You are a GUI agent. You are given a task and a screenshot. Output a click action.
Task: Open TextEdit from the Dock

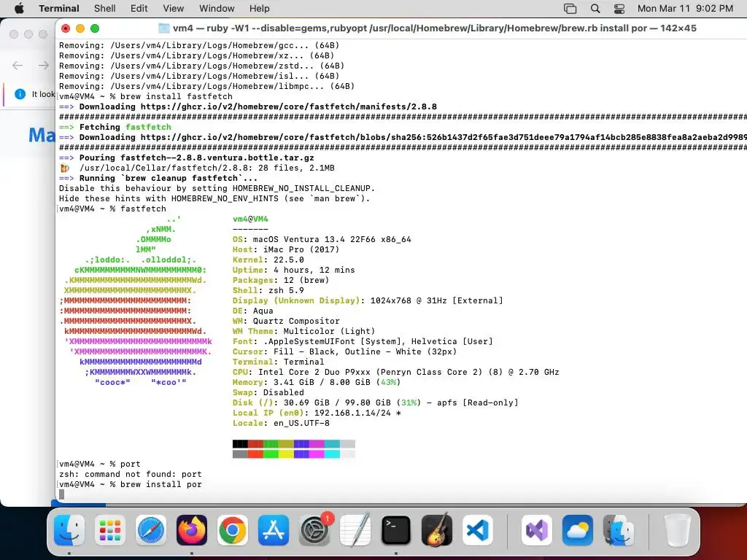tap(355, 530)
